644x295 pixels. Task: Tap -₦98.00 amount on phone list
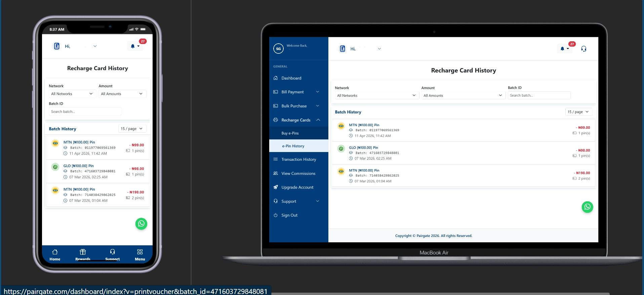(x=137, y=168)
